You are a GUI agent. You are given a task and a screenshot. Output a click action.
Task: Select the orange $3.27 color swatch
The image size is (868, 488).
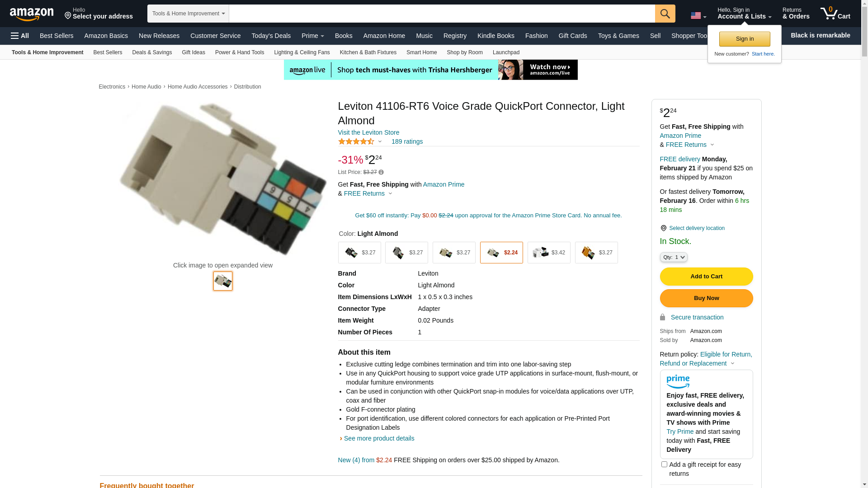(596, 253)
